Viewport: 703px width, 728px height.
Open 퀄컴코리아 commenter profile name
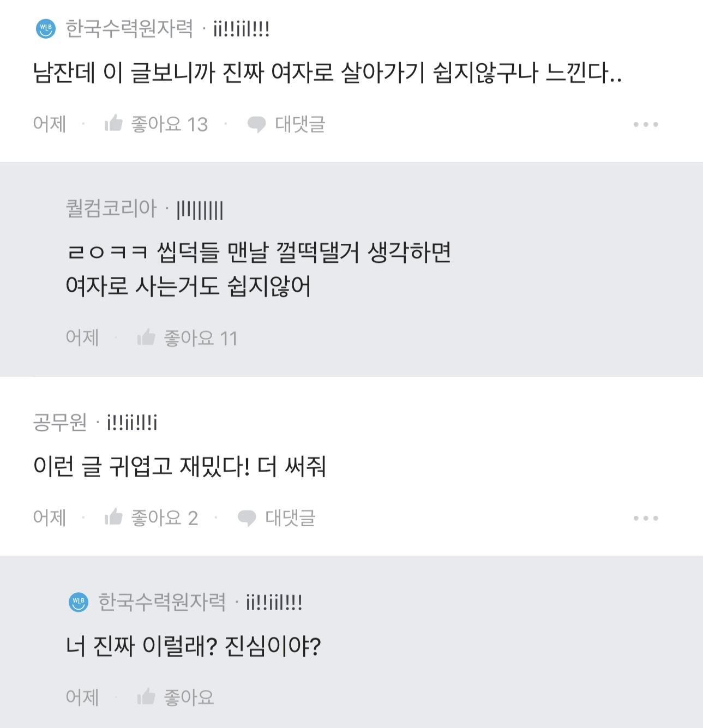point(111,208)
